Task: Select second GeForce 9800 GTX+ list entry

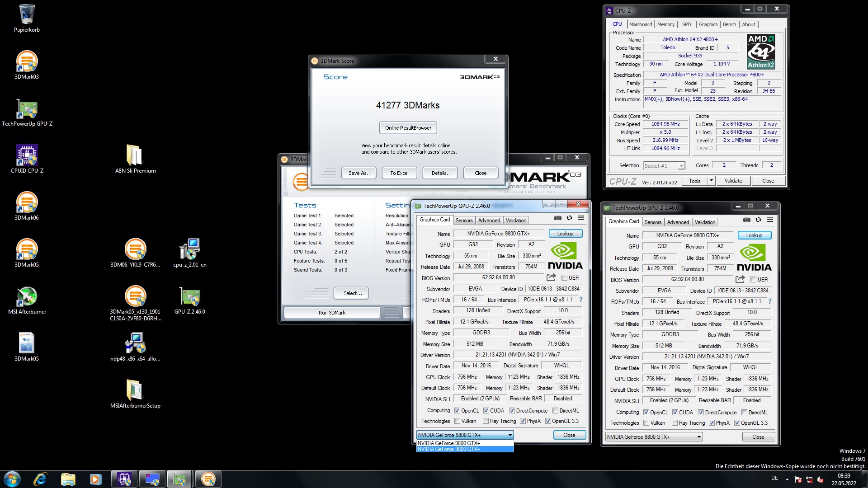Action: [464, 449]
